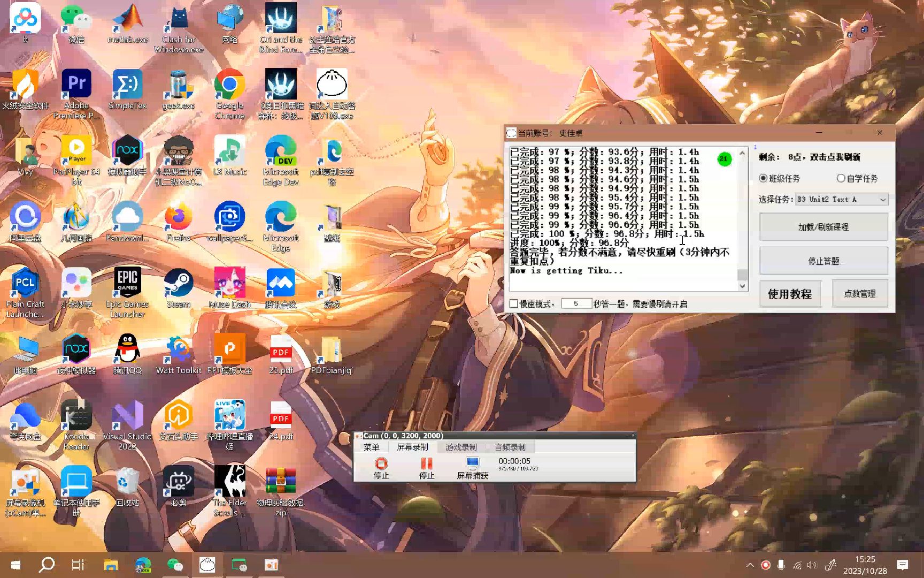The image size is (924, 578).
Task: Click the seconds-per-question input field
Action: (x=576, y=303)
